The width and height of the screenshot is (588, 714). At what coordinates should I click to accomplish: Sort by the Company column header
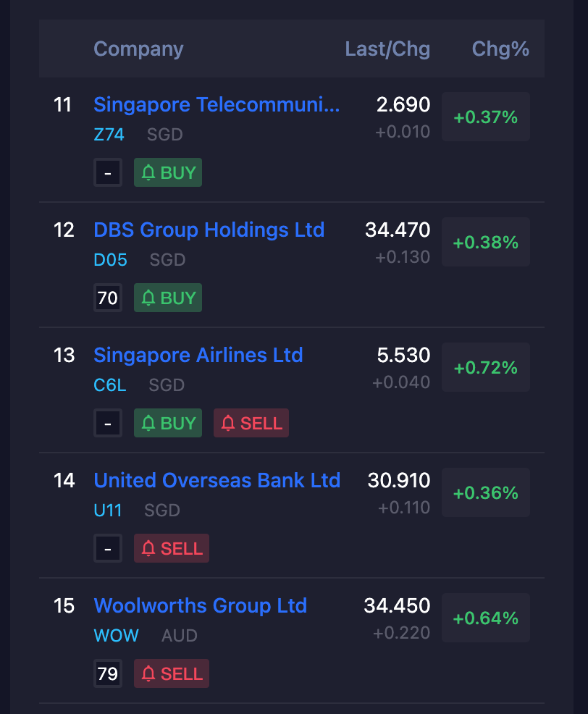pos(138,49)
